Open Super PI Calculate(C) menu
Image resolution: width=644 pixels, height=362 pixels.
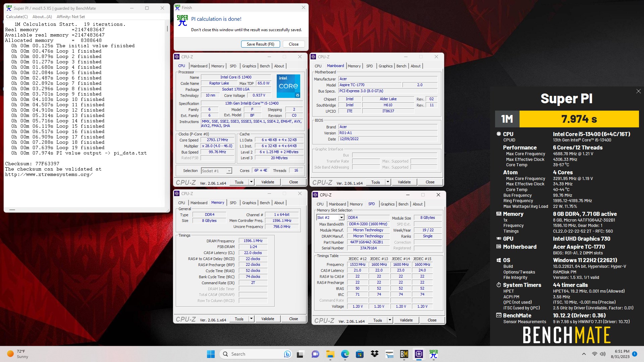click(x=17, y=17)
